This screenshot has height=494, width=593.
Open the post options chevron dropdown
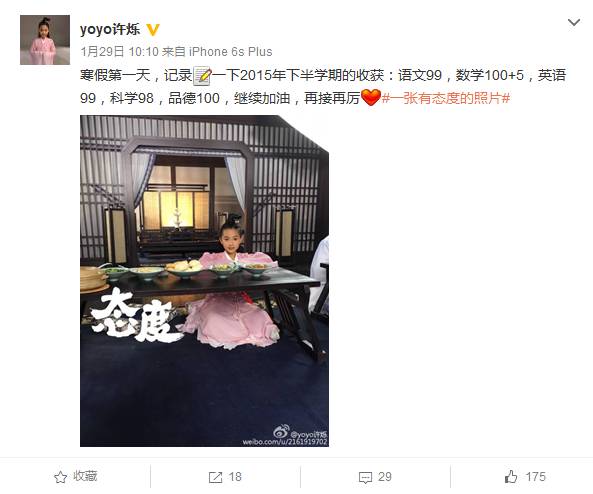tap(574, 23)
